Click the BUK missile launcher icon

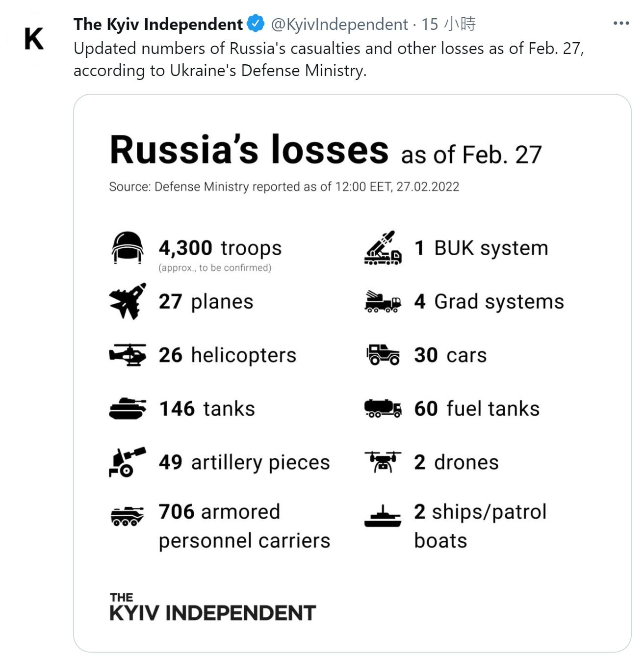(383, 248)
